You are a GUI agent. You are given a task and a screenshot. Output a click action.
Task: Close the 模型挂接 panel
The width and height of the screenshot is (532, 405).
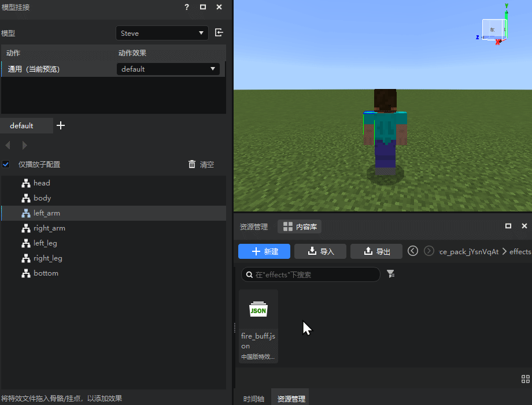click(x=219, y=7)
